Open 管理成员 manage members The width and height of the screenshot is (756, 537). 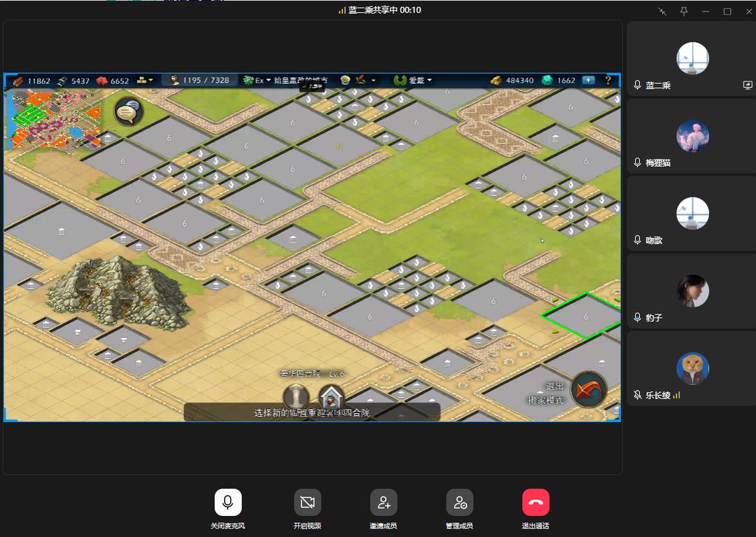pos(459,502)
